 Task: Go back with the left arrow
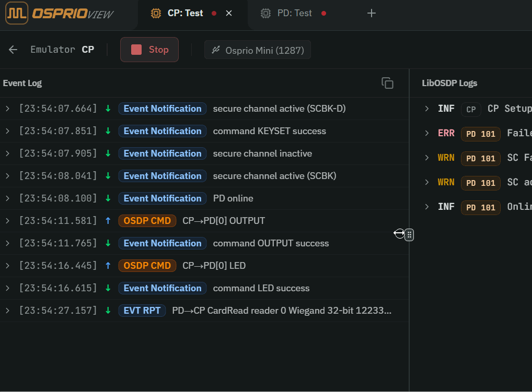(x=13, y=50)
